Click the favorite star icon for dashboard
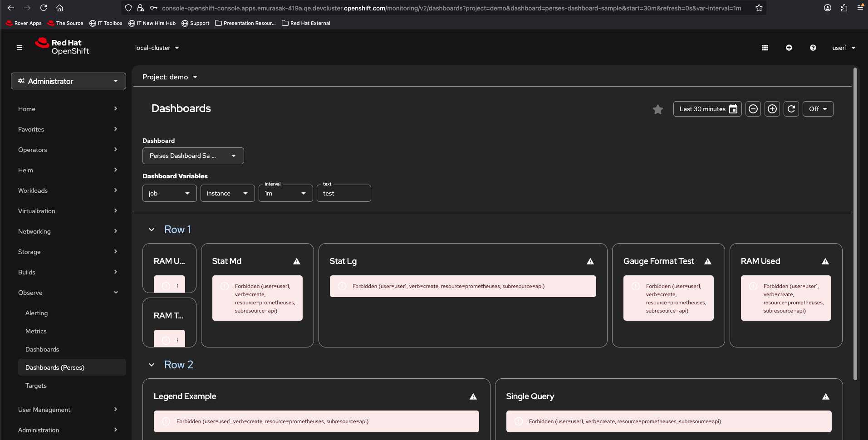Image resolution: width=868 pixels, height=440 pixels. coord(657,109)
